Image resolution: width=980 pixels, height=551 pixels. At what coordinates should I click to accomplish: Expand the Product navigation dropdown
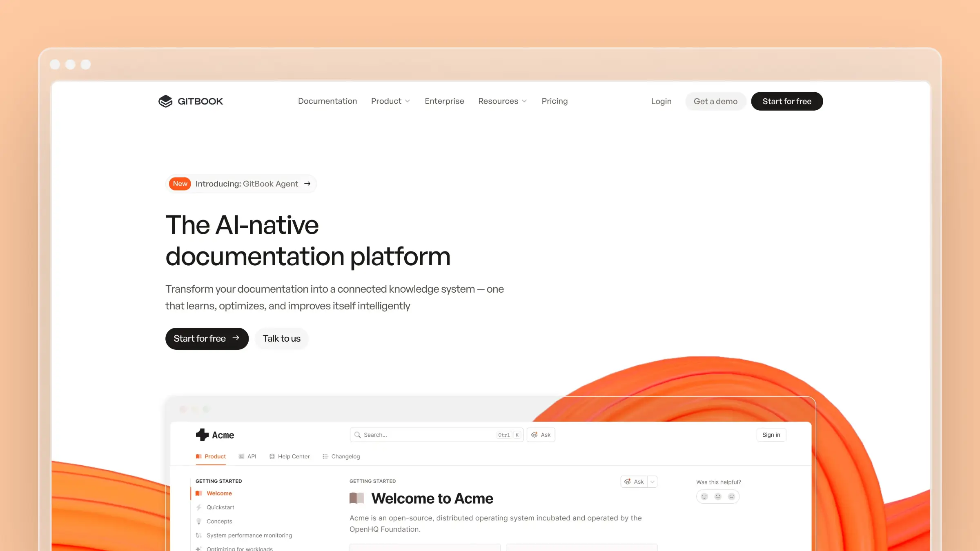(x=390, y=101)
